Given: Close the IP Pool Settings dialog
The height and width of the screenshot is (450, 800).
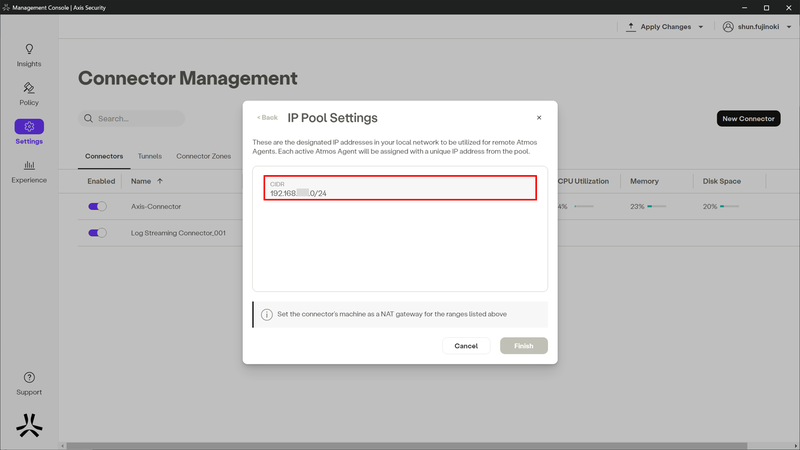Looking at the screenshot, I should [539, 118].
